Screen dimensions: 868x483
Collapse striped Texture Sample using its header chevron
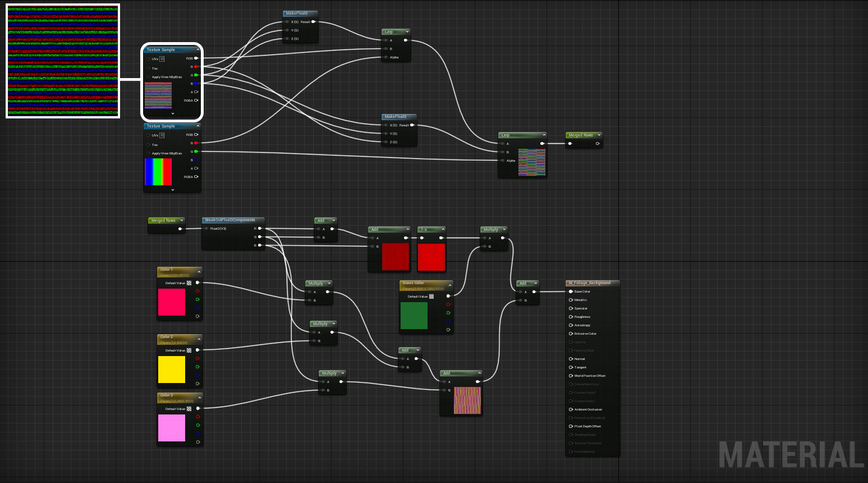point(198,50)
